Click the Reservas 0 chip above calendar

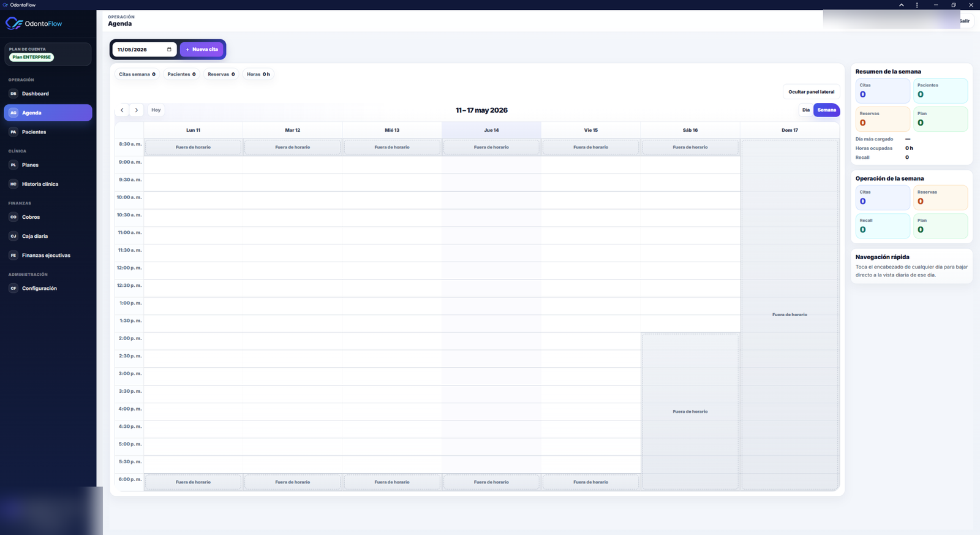click(221, 74)
